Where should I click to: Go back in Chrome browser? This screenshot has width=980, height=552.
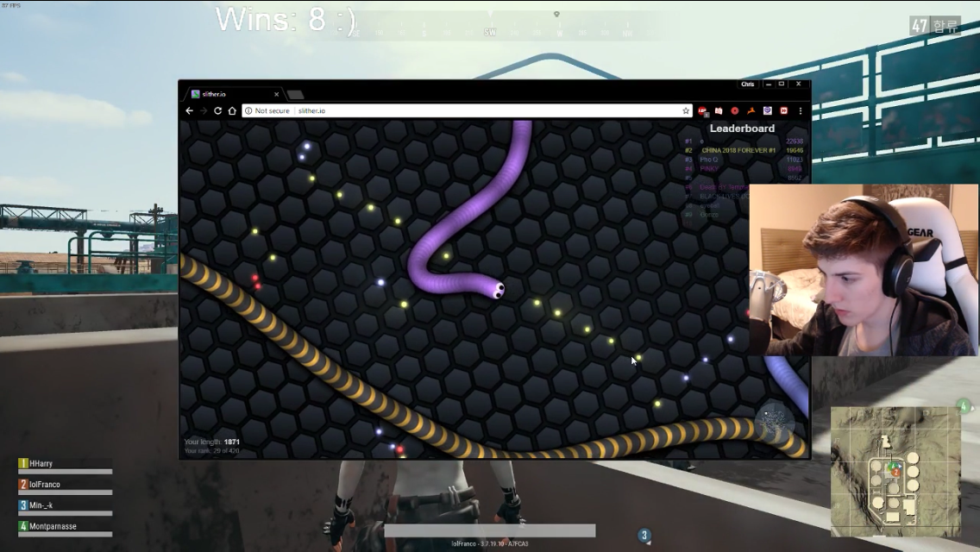tap(190, 110)
